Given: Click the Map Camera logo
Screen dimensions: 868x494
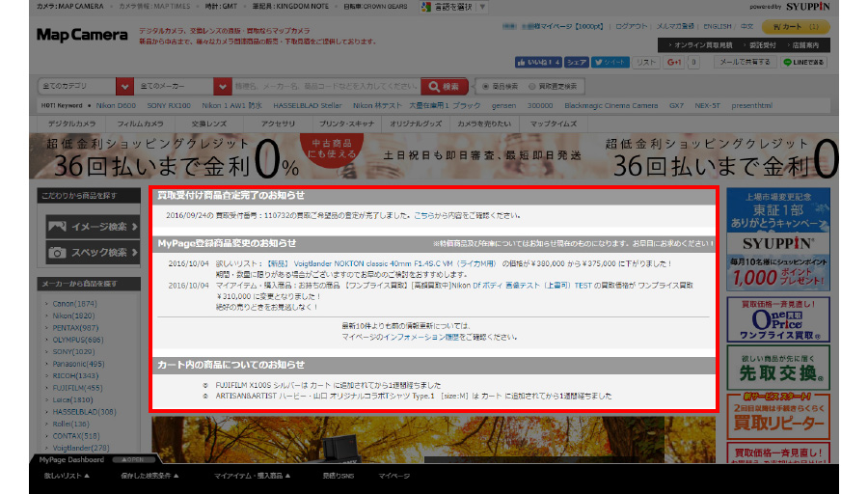Looking at the screenshot, I should coord(82,35).
